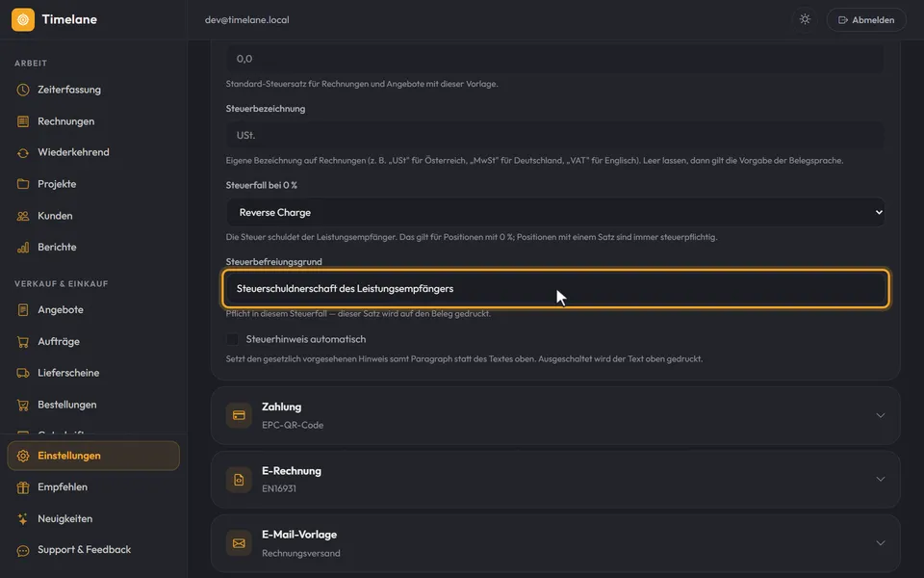The width and height of the screenshot is (924, 578).
Task: Click the Projekte folder icon
Action: (x=23, y=184)
